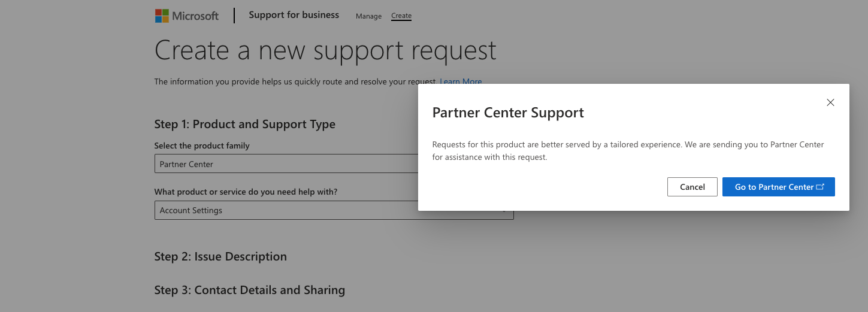Click the Select the product family label
The height and width of the screenshot is (312, 868).
(x=202, y=146)
